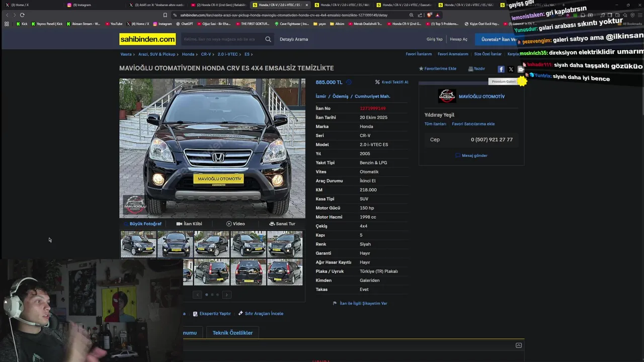Open the zoom magnifier icon in the address bar

point(412,15)
